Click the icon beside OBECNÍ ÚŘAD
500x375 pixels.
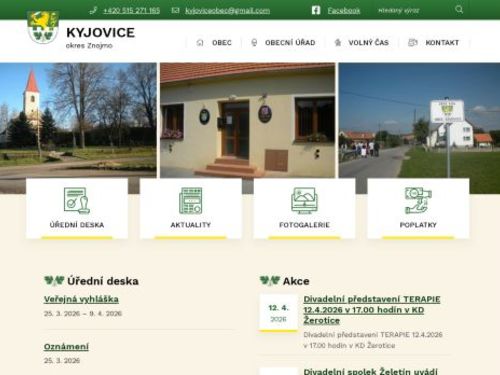(254, 43)
